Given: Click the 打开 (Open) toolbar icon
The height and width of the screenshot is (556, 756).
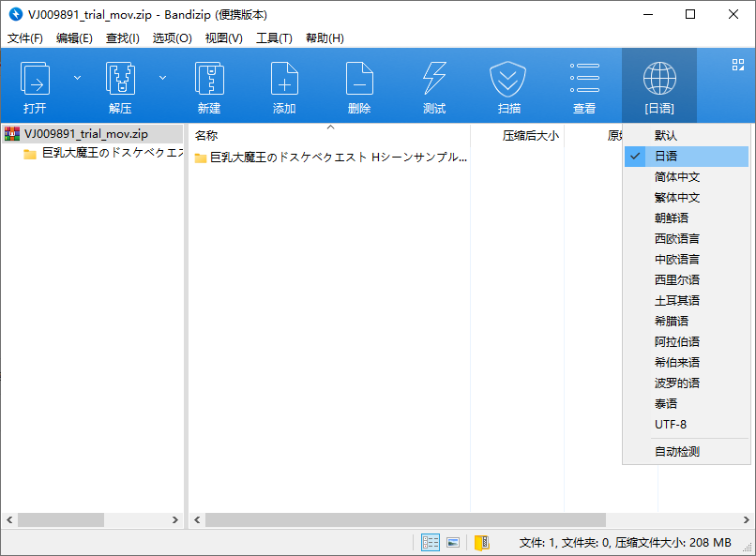Looking at the screenshot, I should coord(36,84).
